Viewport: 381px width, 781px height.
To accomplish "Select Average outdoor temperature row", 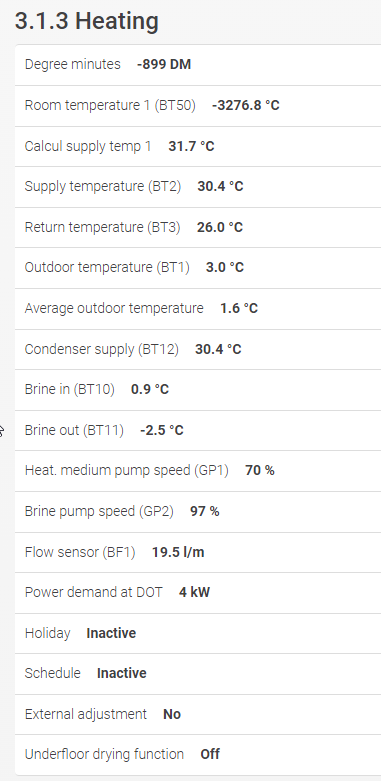I will 198,309.
